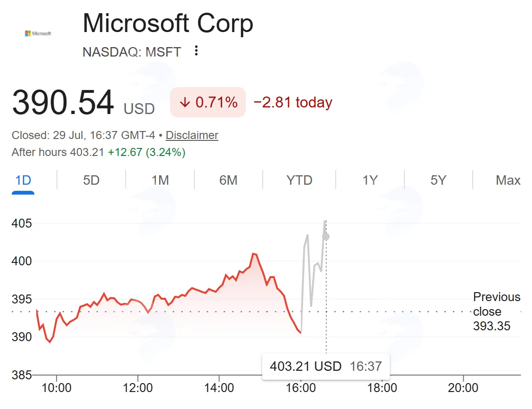The height and width of the screenshot is (409, 532).
Task: Click the chart peak near 401
Action: point(254,254)
